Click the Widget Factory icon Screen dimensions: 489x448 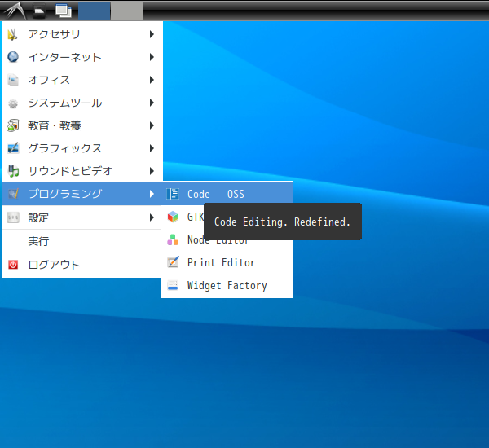173,286
